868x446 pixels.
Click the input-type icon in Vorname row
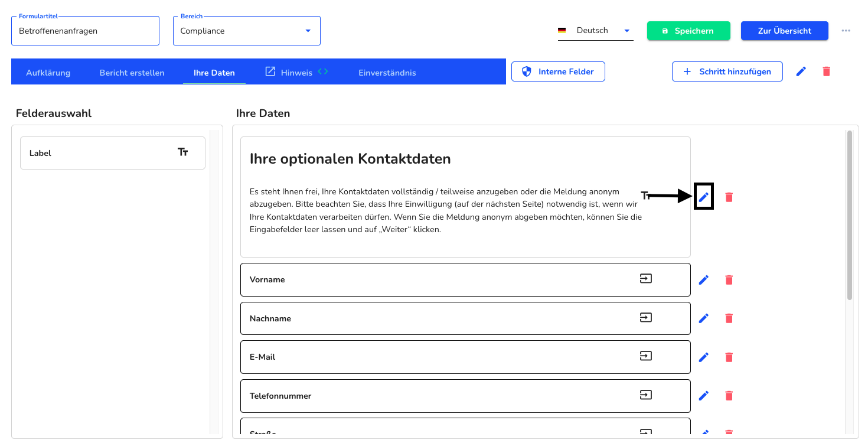[x=646, y=279]
